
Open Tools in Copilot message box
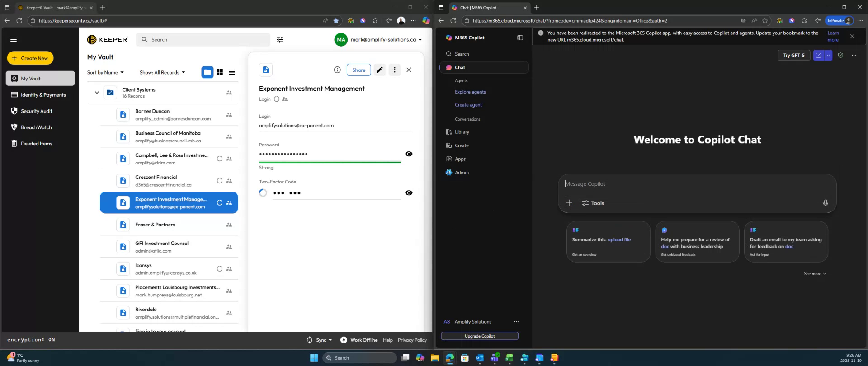[x=593, y=203]
